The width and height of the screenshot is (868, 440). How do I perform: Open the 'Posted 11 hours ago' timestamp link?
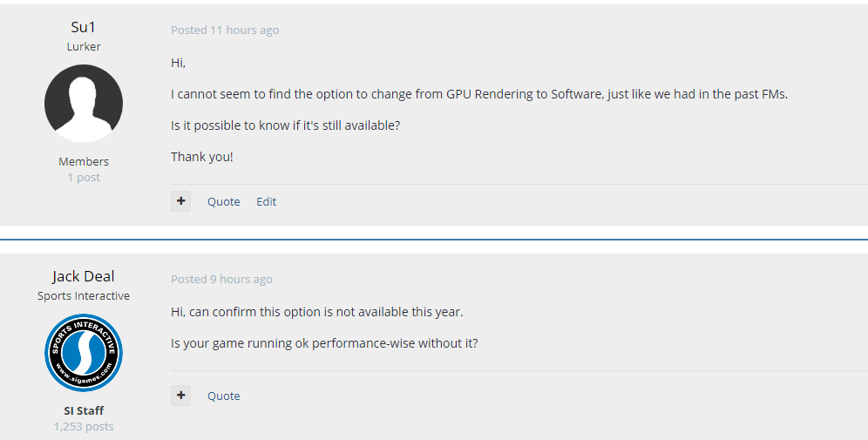(x=225, y=30)
